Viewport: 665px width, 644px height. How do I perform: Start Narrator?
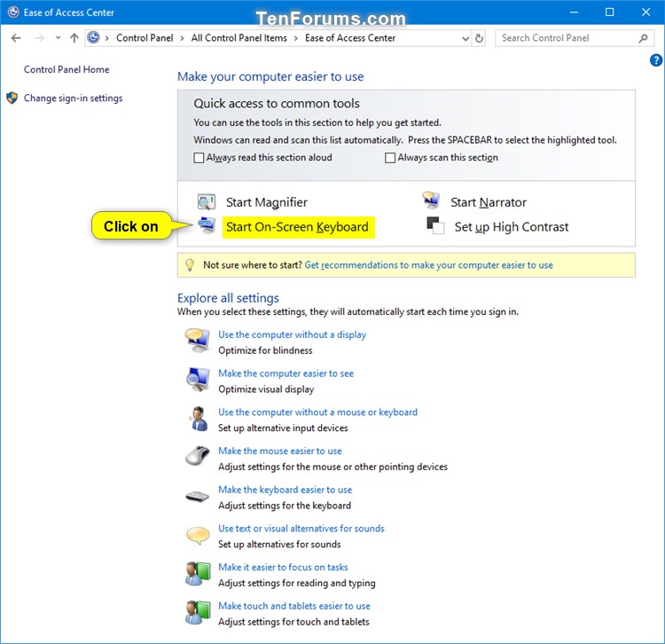(489, 202)
